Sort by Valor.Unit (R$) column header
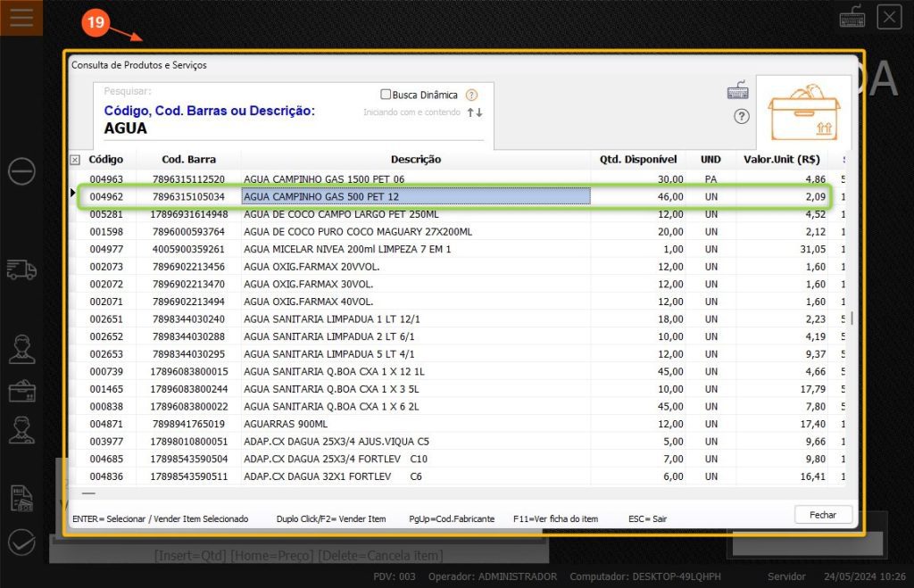This screenshot has height=588, width=914. coord(782,160)
